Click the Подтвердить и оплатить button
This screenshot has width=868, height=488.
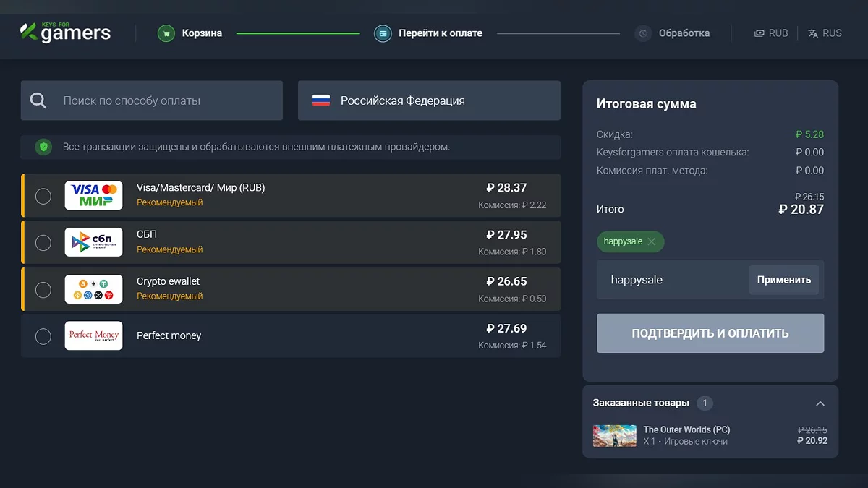(x=710, y=333)
